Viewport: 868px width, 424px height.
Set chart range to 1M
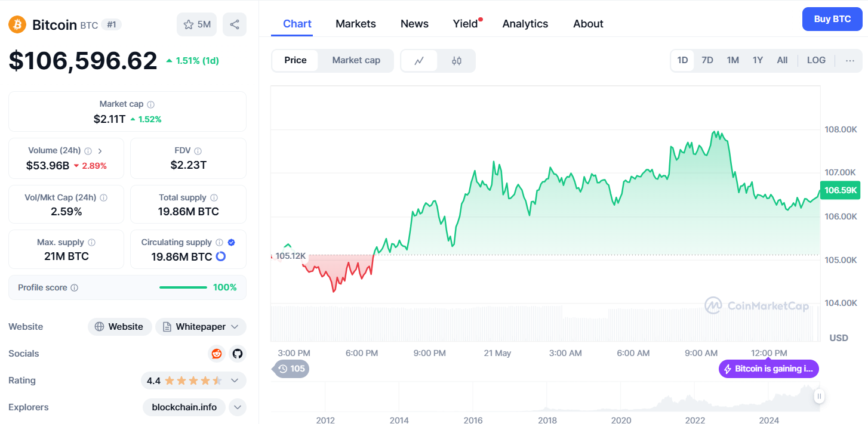point(733,60)
